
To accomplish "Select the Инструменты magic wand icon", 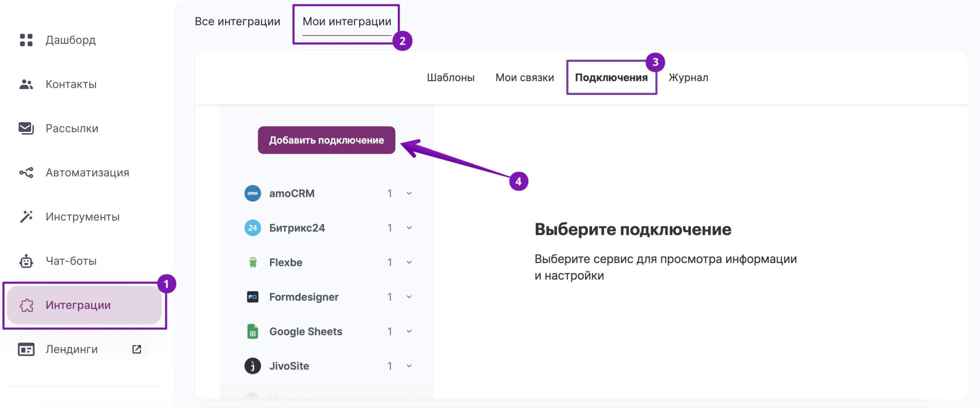I will click(x=26, y=217).
